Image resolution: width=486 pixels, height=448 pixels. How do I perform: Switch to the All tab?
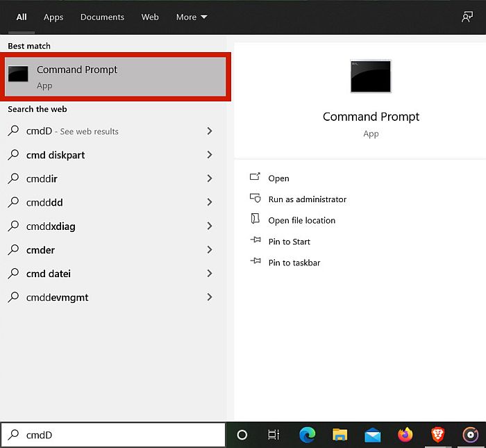click(22, 17)
